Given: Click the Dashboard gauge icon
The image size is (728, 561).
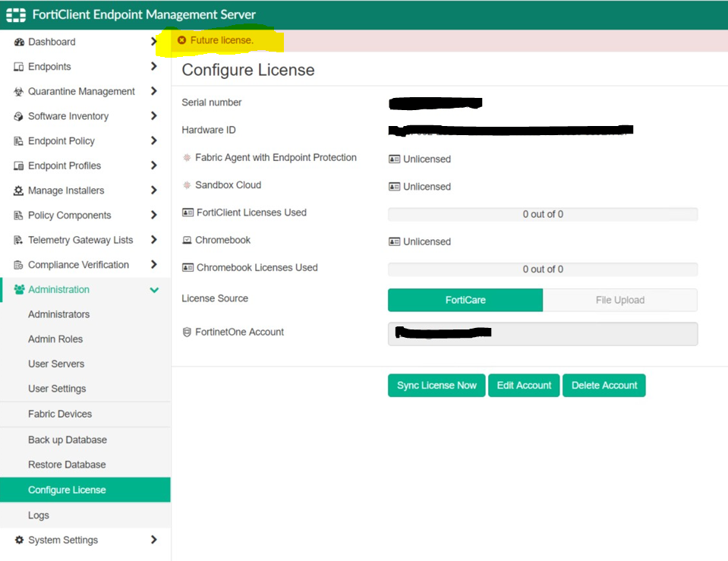Looking at the screenshot, I should click(x=18, y=43).
